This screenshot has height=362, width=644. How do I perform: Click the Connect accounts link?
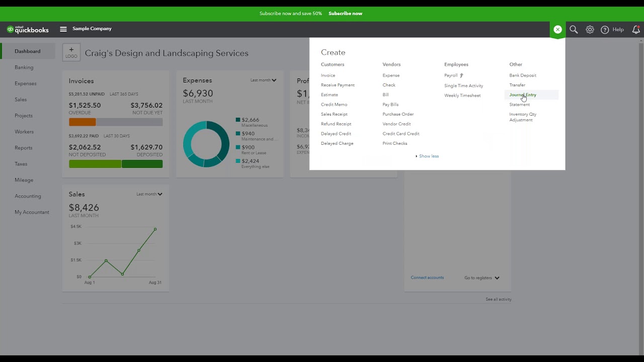(x=427, y=278)
